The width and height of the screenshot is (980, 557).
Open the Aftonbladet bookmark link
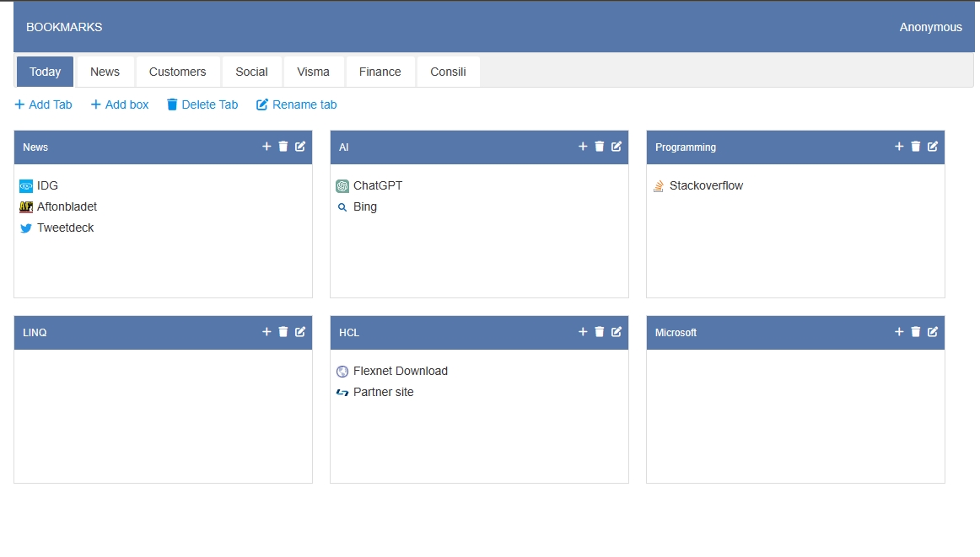point(67,206)
